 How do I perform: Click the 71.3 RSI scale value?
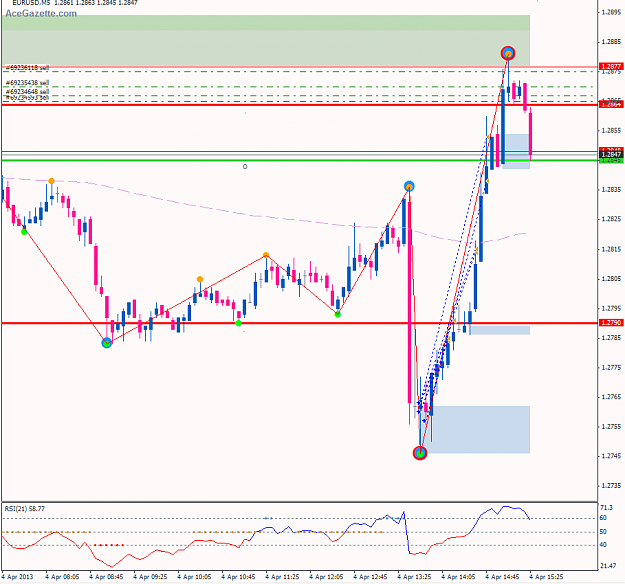click(606, 508)
